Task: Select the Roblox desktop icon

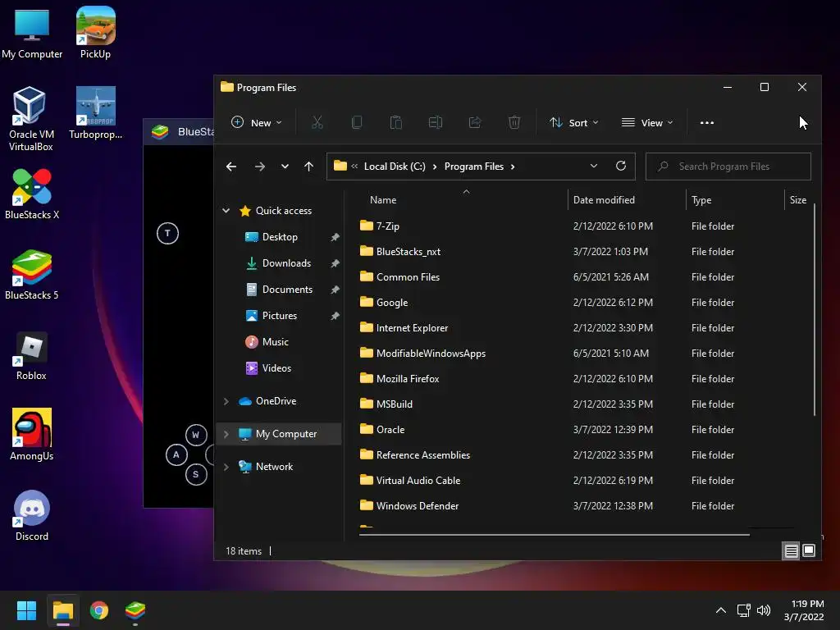Action: click(31, 356)
